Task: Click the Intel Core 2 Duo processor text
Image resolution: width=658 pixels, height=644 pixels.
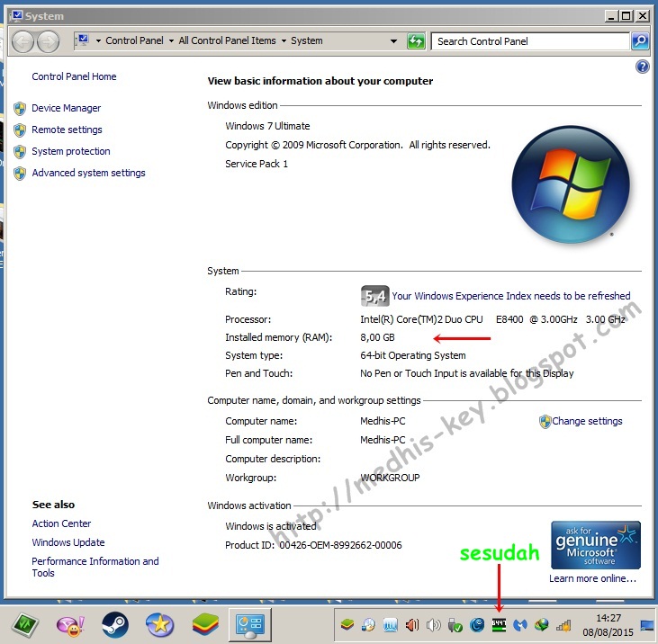Action: [x=492, y=319]
